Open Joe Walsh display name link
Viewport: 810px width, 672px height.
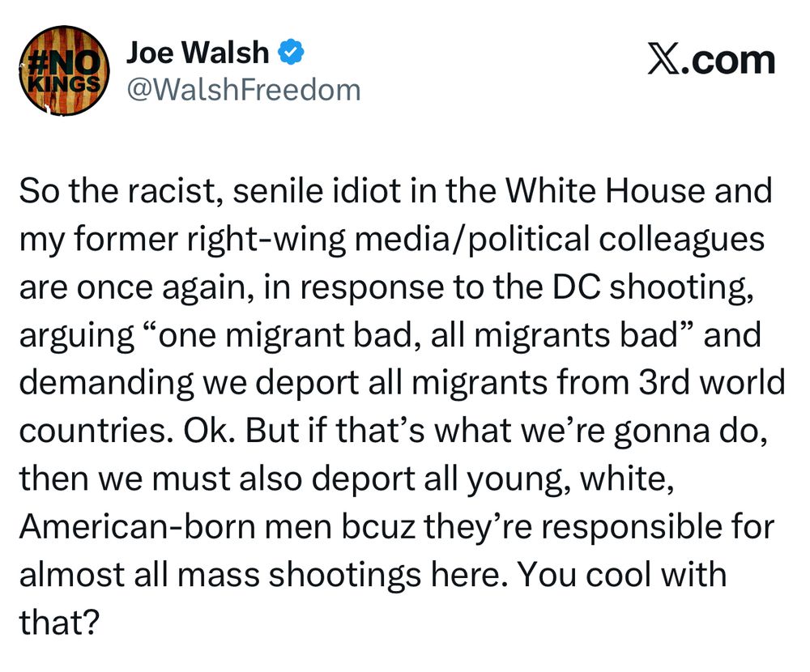(x=198, y=52)
